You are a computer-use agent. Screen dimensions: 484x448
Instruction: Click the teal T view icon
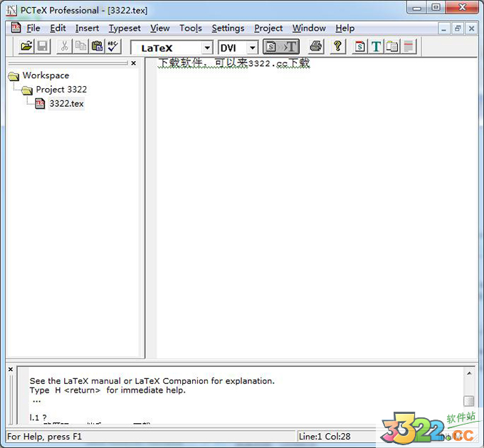tap(376, 47)
